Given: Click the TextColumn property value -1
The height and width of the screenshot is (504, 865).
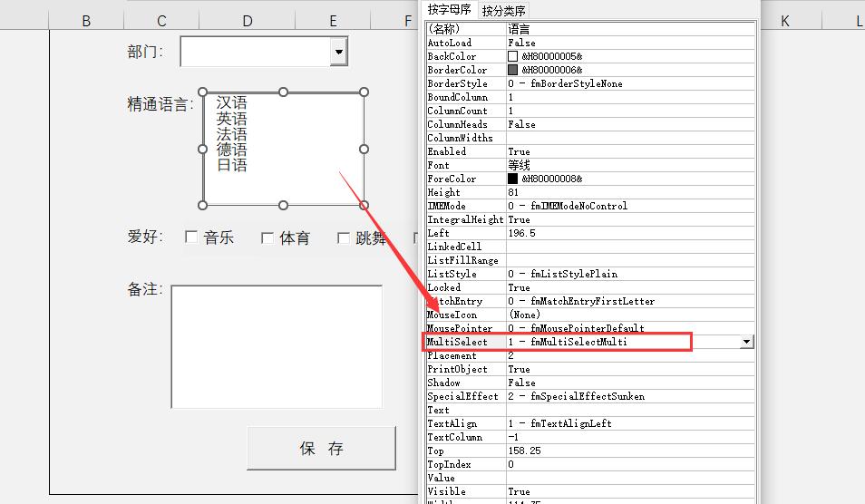Looking at the screenshot, I should tap(513, 437).
